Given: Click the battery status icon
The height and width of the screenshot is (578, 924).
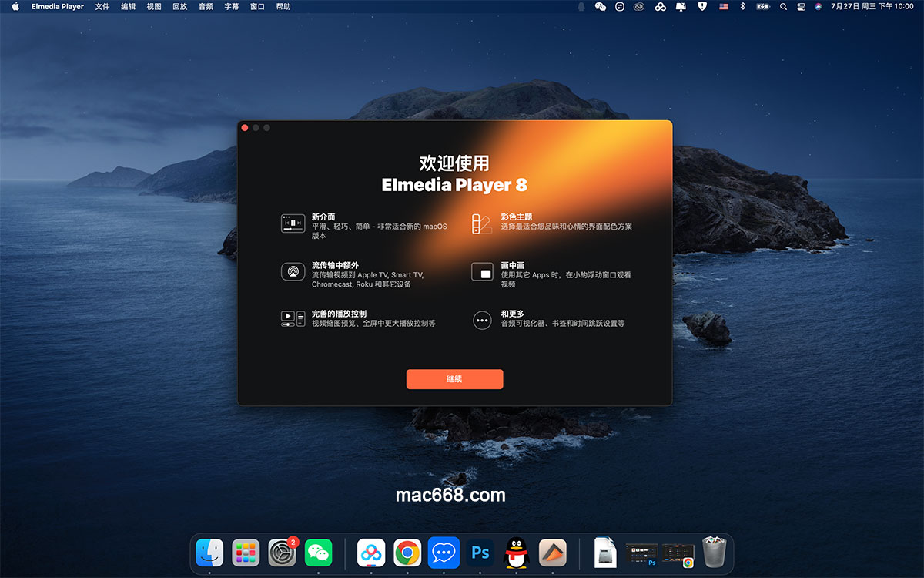Looking at the screenshot, I should 762,6.
